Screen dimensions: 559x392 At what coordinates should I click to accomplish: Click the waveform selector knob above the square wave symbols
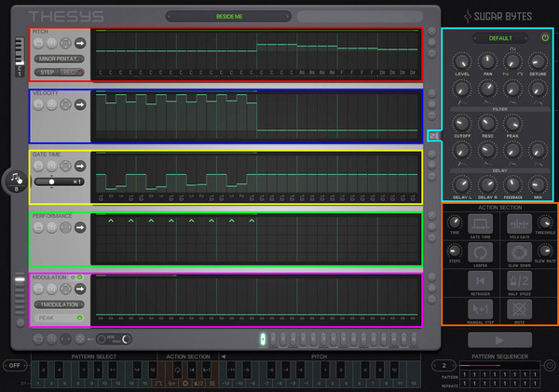512,61
